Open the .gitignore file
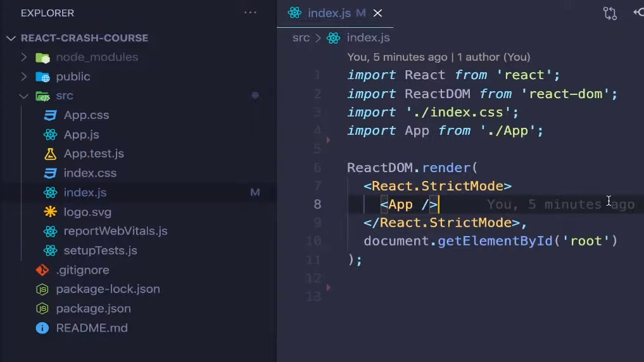Image resolution: width=644 pixels, height=362 pixels. point(82,270)
